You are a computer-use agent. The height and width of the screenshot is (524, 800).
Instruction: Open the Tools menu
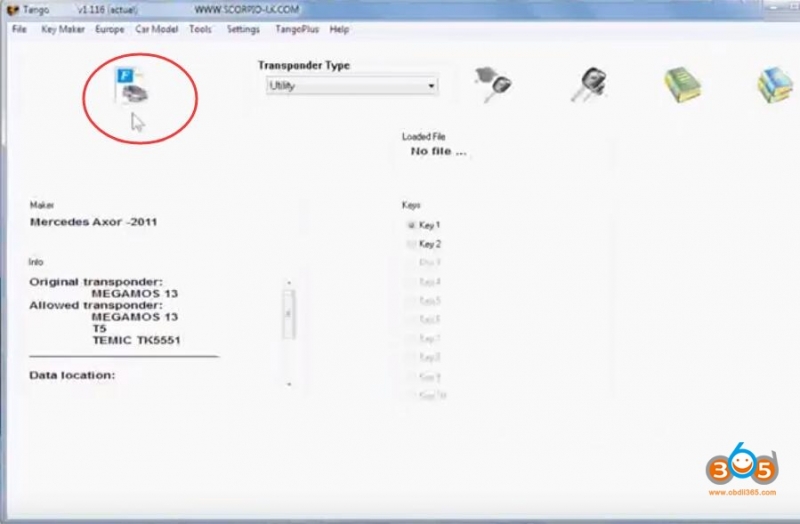200,29
